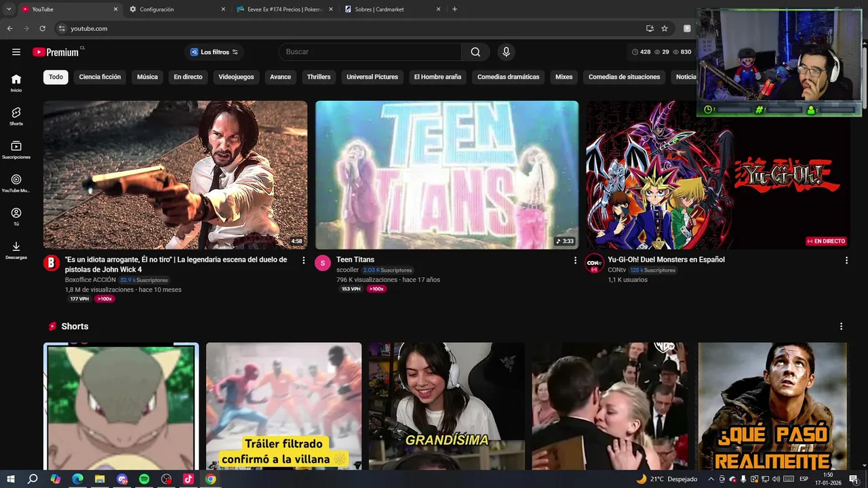Select the Thrillers filter chip
This screenshot has height=488, width=868.
pos(319,77)
